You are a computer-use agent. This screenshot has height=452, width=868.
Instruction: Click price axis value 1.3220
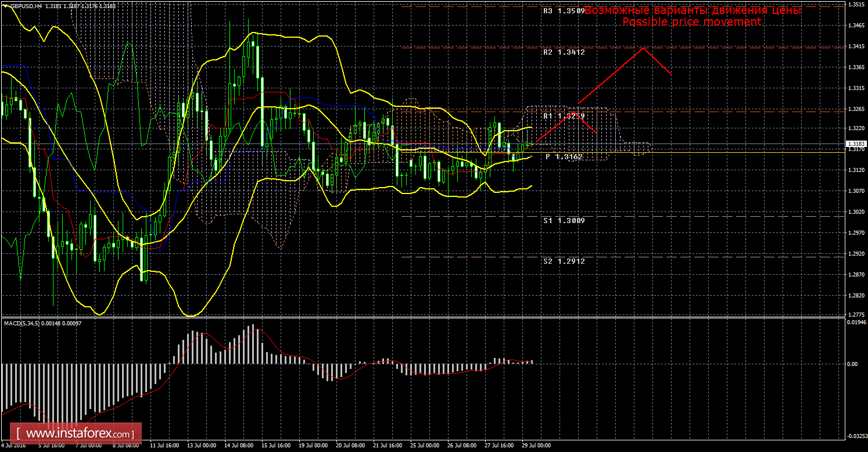856,128
